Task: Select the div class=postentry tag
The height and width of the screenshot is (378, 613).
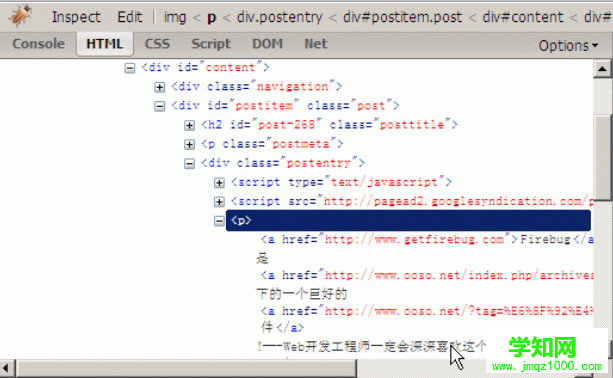Action: [283, 163]
